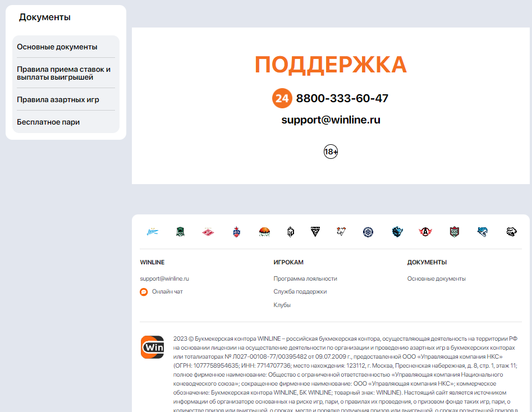Open Правила приема ставок и выплаты выигрышей

pos(66,74)
